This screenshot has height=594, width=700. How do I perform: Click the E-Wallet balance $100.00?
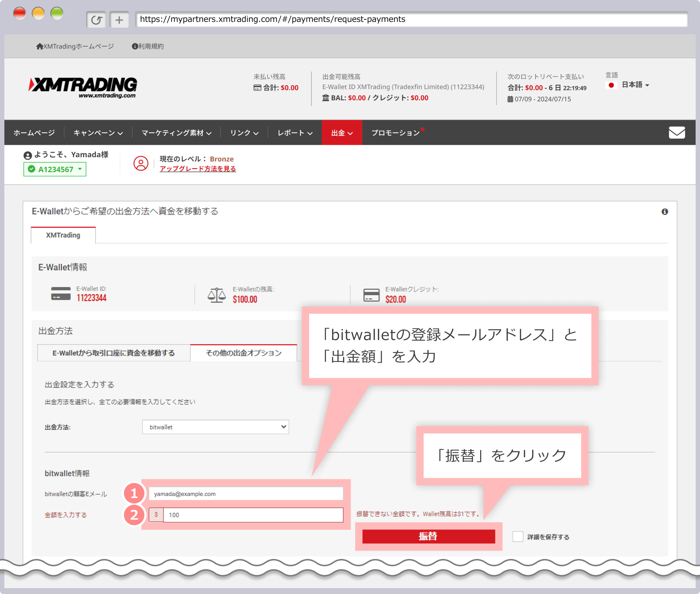pyautogui.click(x=245, y=299)
